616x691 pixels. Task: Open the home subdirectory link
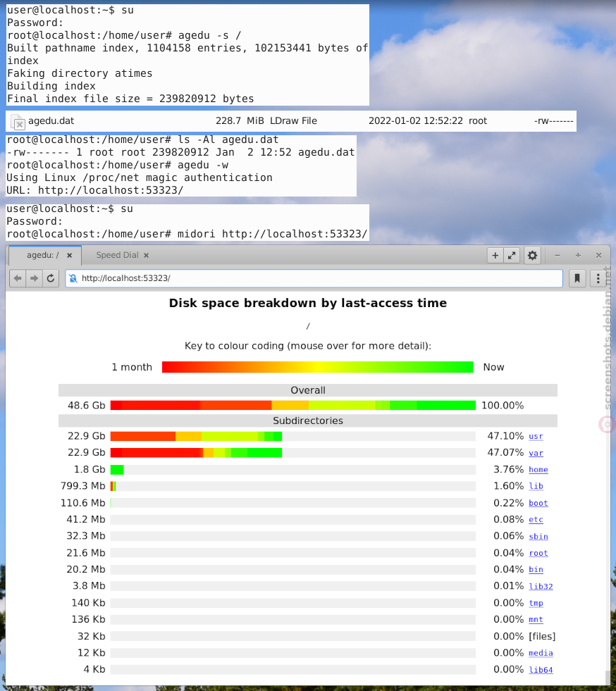tap(538, 470)
